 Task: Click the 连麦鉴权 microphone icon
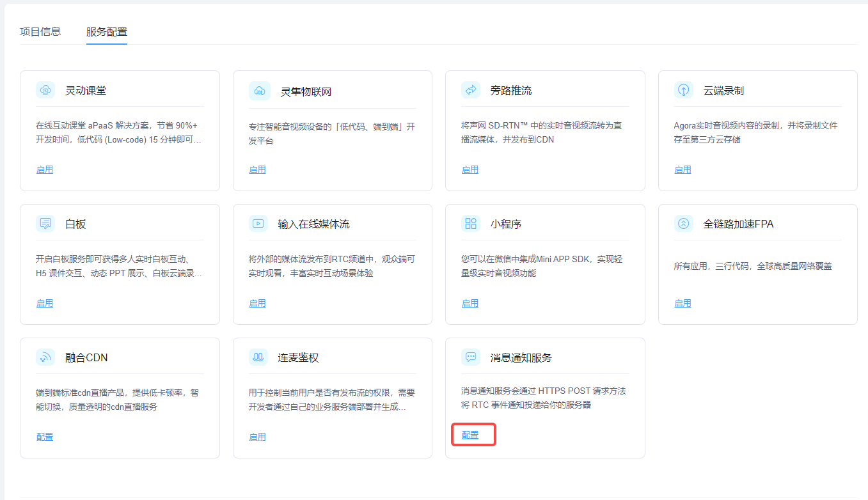[x=258, y=357]
